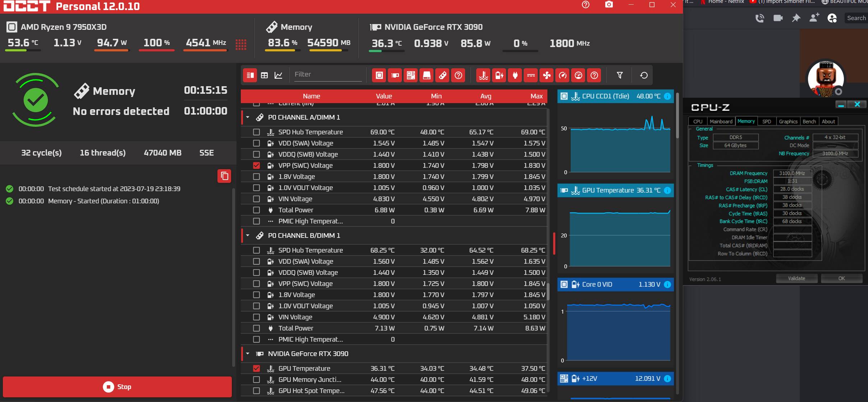Viewport: 868px width, 402px height.
Task: Reset sensor min/max with the refresh icon
Action: pos(644,75)
